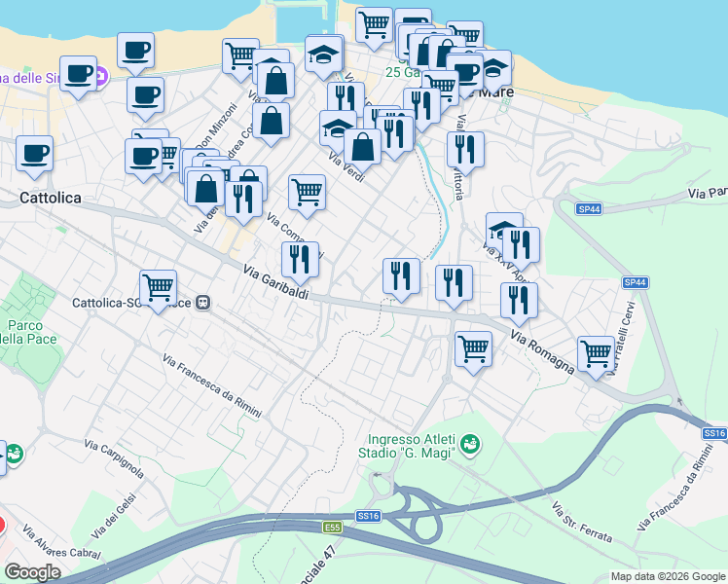Click the top-left beach cafe marker

pos(135,54)
